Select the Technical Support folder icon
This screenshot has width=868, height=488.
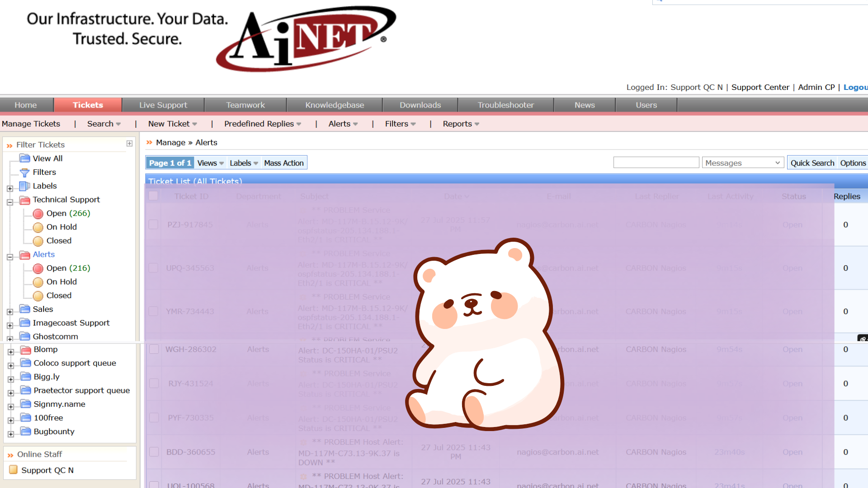coord(25,200)
